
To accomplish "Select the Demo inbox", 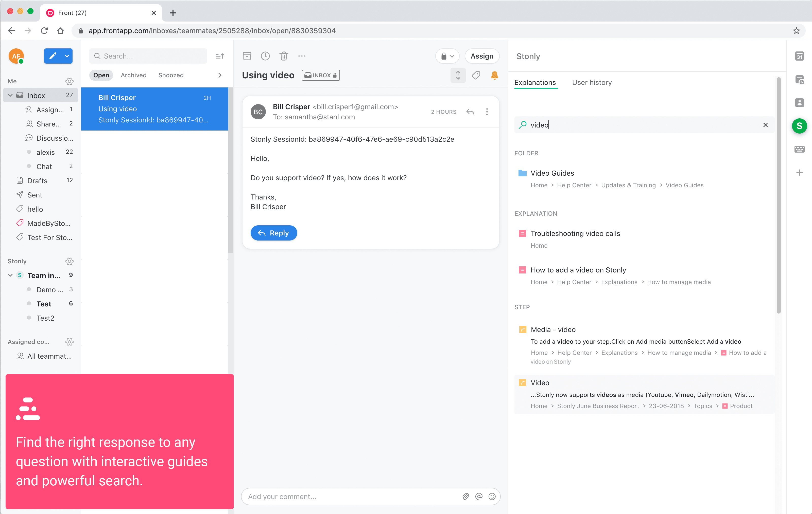I will click(49, 289).
